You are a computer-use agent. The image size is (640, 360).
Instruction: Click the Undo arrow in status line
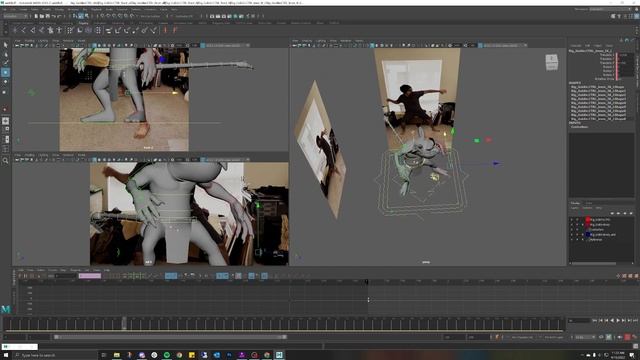point(54,16)
